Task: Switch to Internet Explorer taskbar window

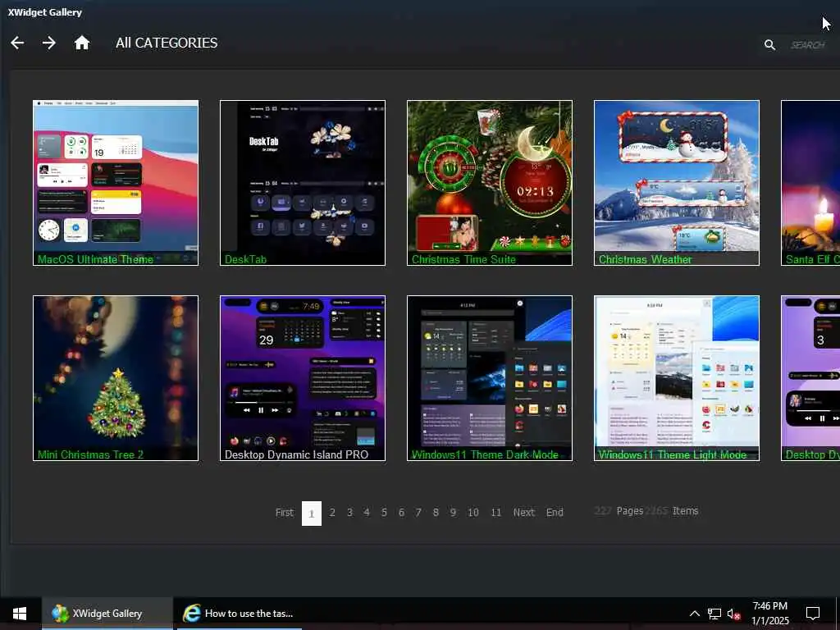Action: (239, 614)
